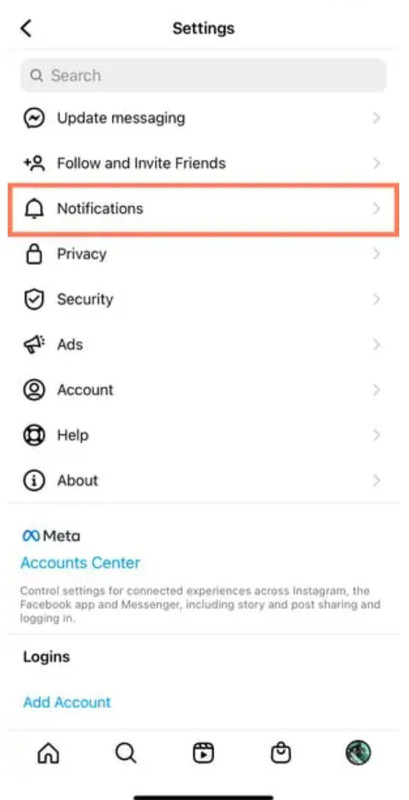Expand the Follow and Invite Friends chevron
Image resolution: width=409 pixels, height=800 pixels.
pyautogui.click(x=376, y=164)
